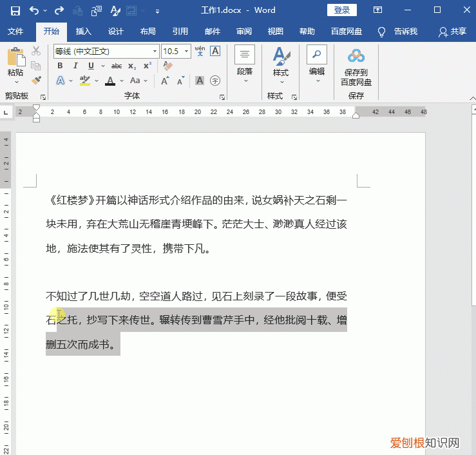This screenshot has height=455, width=476.
Task: Undo the last action
Action: 33,10
